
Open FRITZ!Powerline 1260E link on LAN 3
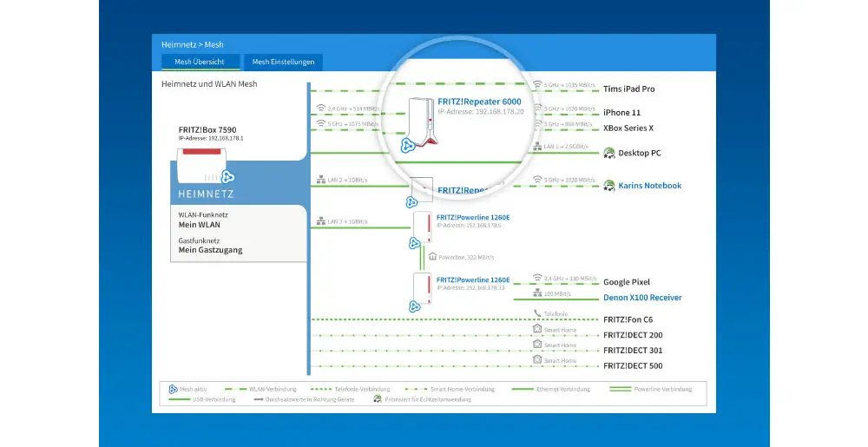pos(473,217)
